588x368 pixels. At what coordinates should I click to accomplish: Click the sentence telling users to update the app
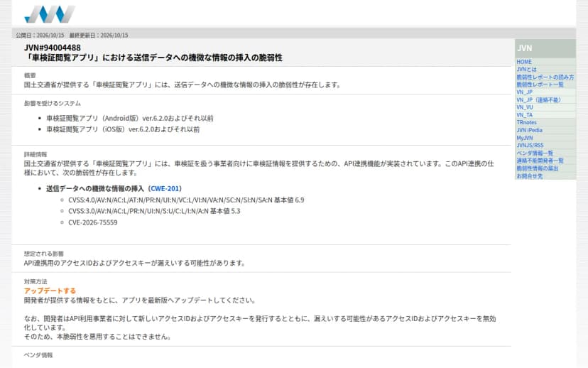(x=140, y=300)
